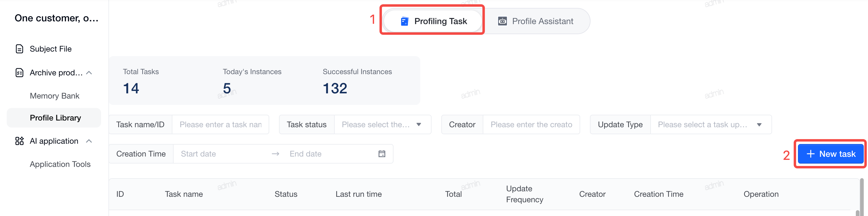Click the AI application grid icon
This screenshot has height=216, width=868.
(x=19, y=141)
